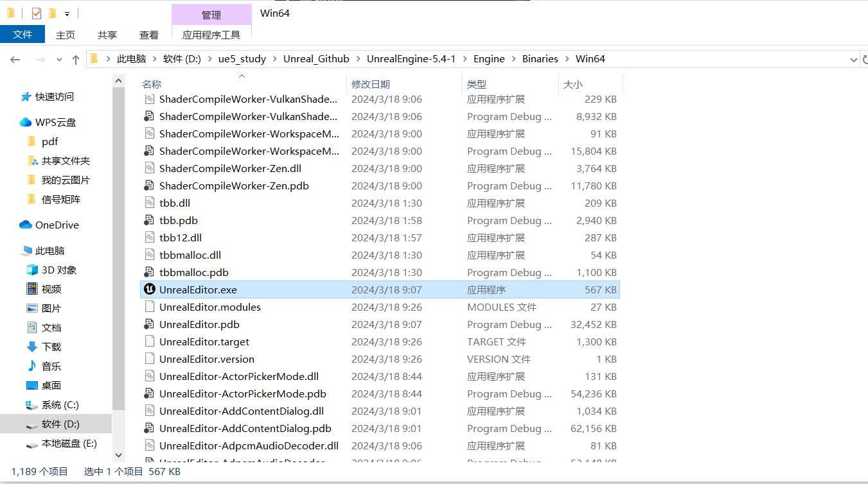Click the UnrealEditor.target file icon
The image size is (868, 484).
click(149, 341)
